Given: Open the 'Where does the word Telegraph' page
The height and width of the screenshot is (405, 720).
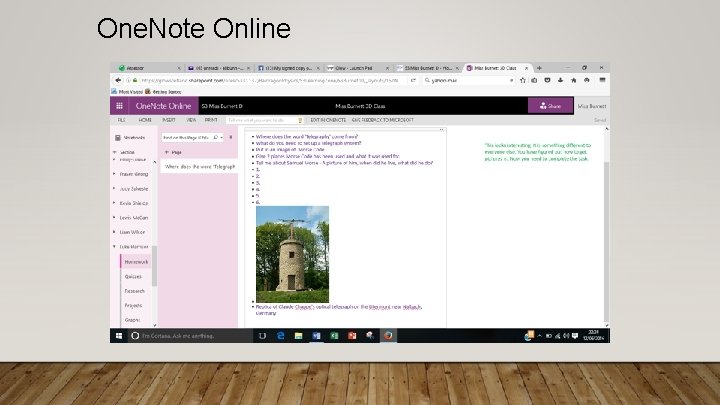Looking at the screenshot, I should coord(199,167).
